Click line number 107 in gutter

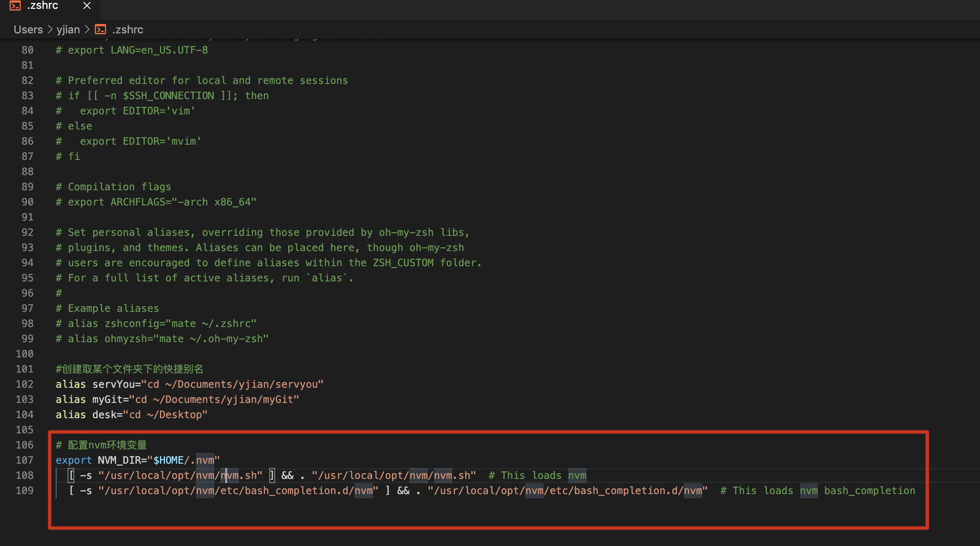click(x=24, y=460)
